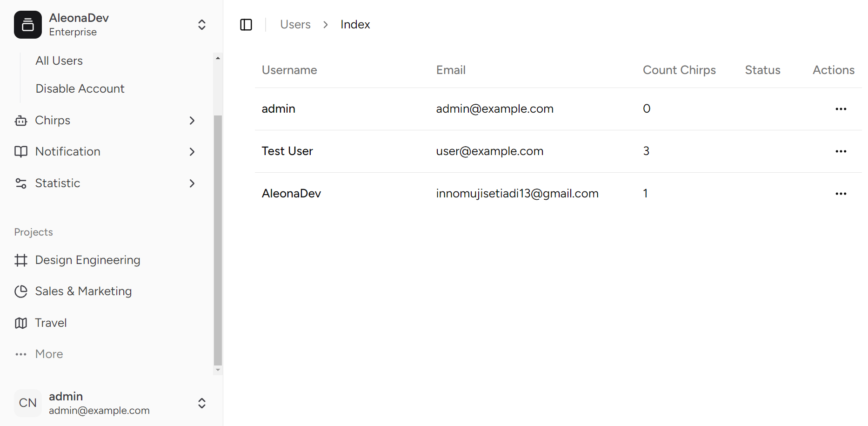The width and height of the screenshot is (868, 426).
Task: Click the Design Engineering frame icon
Action: click(x=21, y=260)
